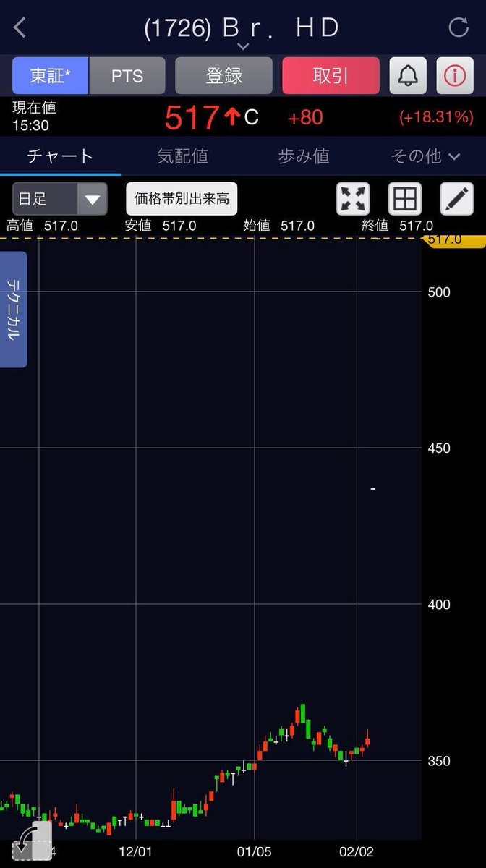
Task: Switch to the 歩み値 tab
Action: [x=304, y=156]
